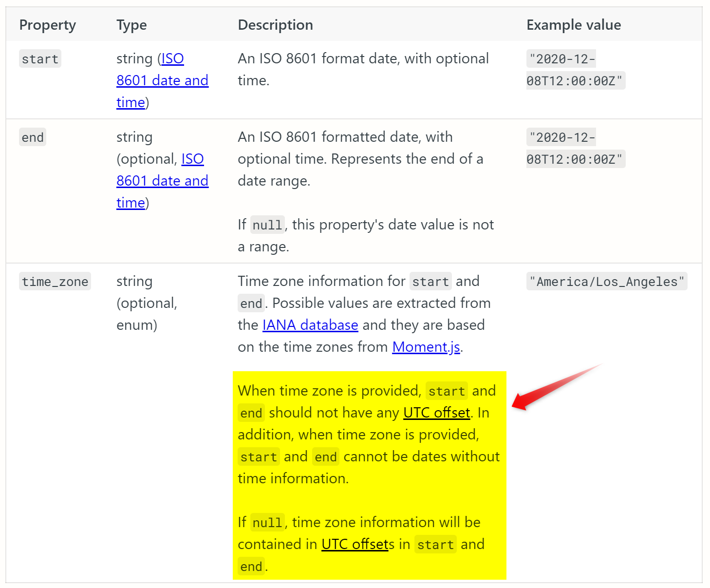Click the UTC offset link after 'should not have any'
The width and height of the screenshot is (710, 588).
coord(436,413)
